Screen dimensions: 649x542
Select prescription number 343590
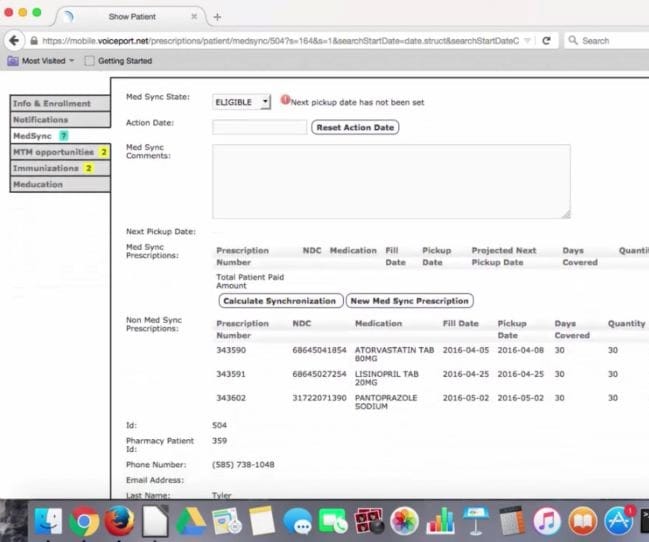231,350
